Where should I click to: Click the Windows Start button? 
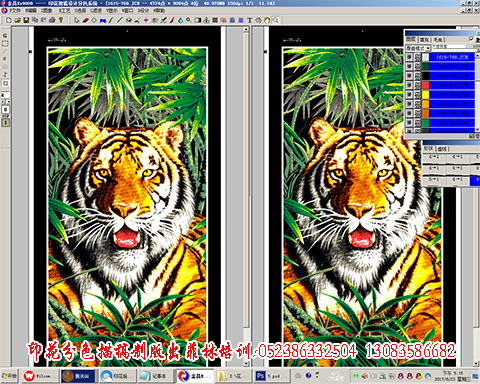9,376
